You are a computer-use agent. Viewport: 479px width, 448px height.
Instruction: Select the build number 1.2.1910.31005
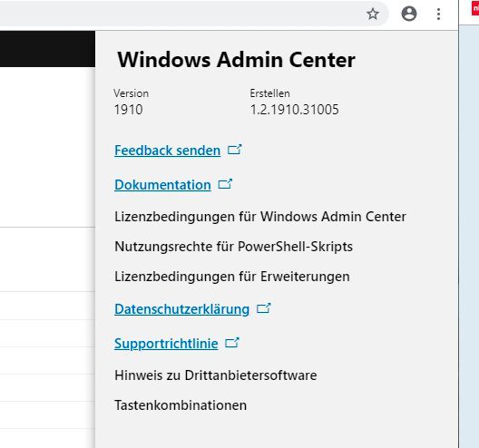point(295,110)
